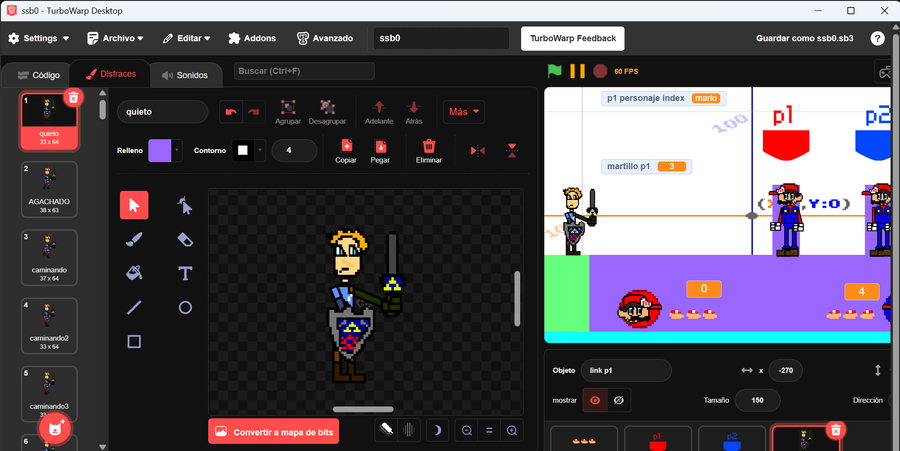Screen dimensions: 900x451
Task: Click the purple Relleno color swatch
Action: coord(160,150)
